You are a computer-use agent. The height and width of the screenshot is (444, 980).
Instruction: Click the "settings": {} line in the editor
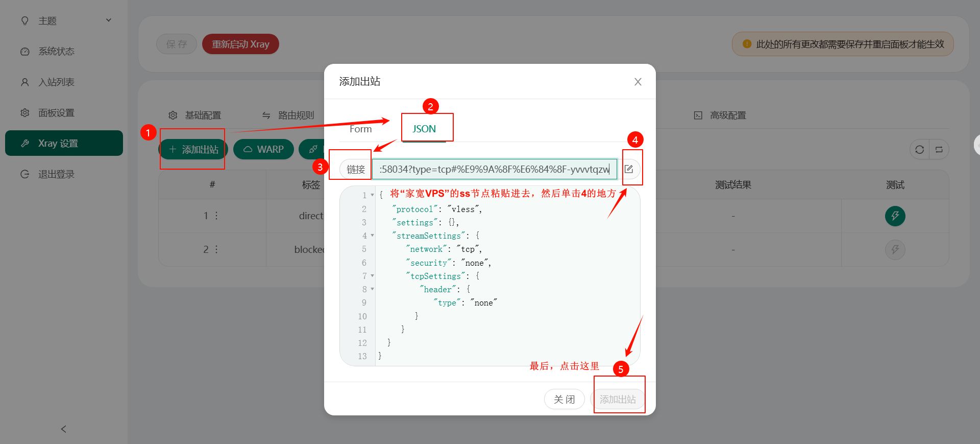tap(426, 222)
